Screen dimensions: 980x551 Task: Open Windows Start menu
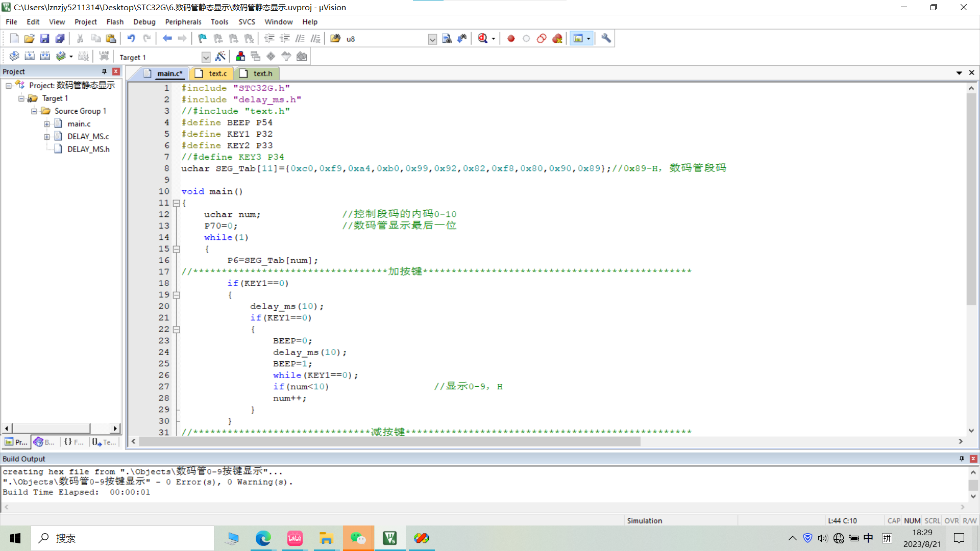point(15,538)
